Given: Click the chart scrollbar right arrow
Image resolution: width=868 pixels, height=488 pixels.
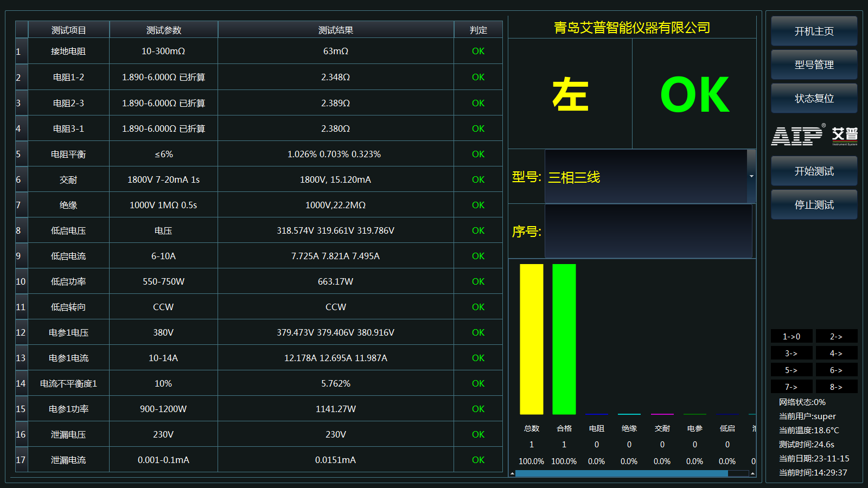Looking at the screenshot, I should [x=752, y=473].
